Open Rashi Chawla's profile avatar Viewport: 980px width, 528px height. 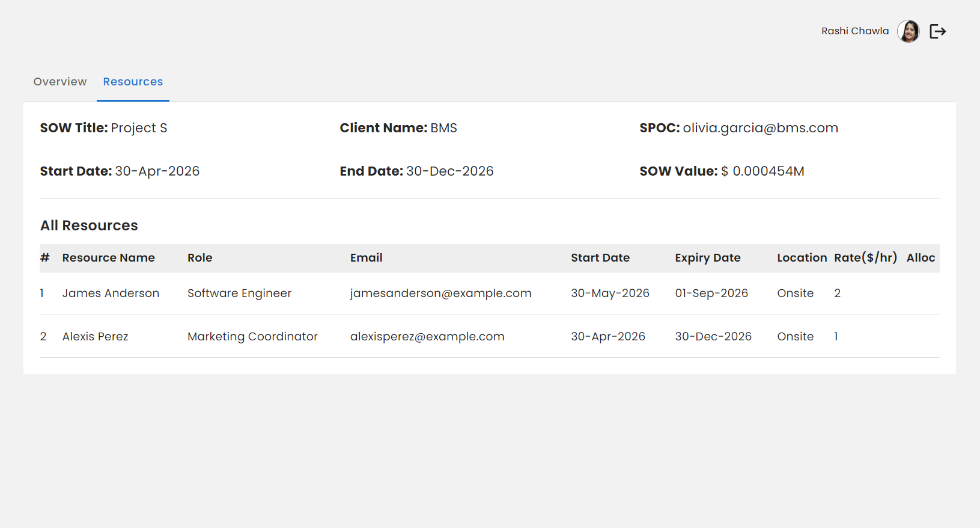coord(908,31)
